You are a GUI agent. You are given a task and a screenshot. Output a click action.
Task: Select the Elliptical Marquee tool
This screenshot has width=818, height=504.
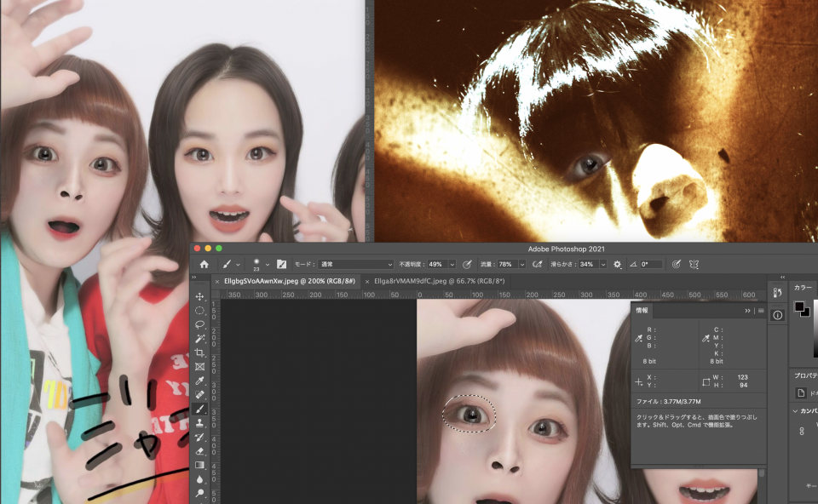click(x=199, y=311)
